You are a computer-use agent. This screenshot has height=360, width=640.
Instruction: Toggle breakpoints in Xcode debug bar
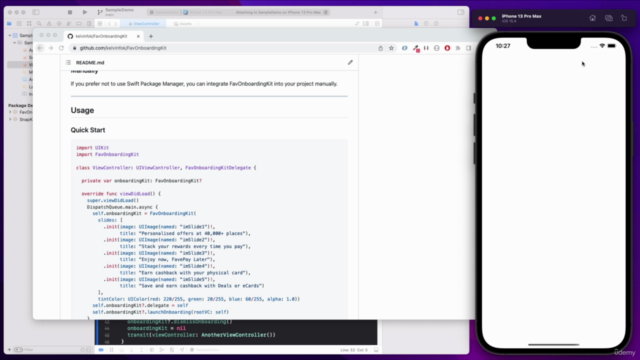pyautogui.click(x=101, y=350)
